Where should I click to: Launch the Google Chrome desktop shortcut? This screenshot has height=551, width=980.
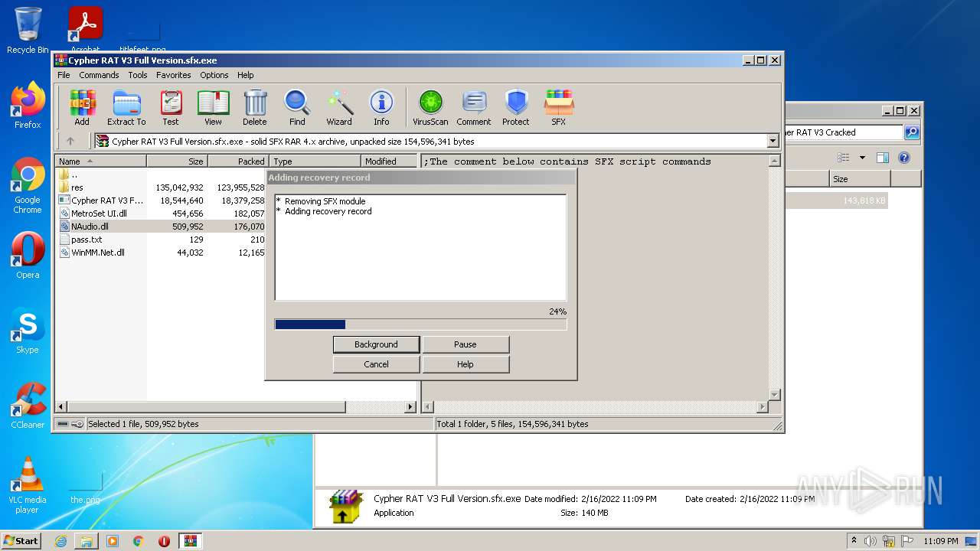point(28,186)
